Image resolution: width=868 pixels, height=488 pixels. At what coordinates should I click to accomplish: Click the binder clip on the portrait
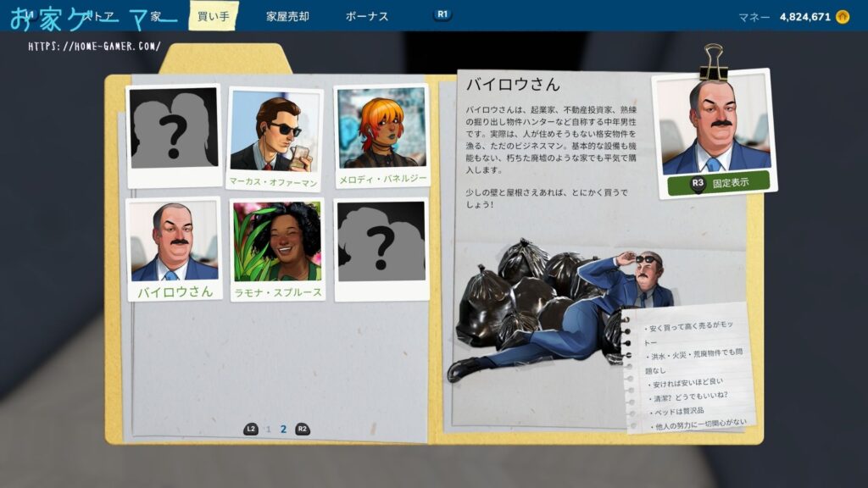point(713,61)
